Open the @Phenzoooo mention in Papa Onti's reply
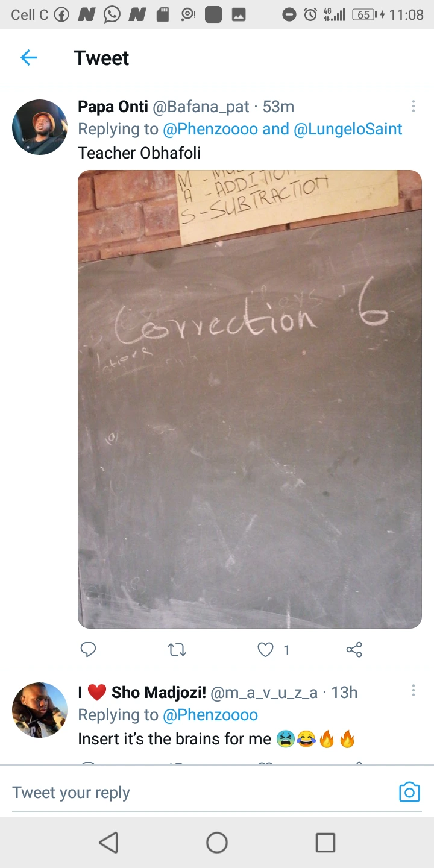The image size is (434, 868). pos(210,129)
